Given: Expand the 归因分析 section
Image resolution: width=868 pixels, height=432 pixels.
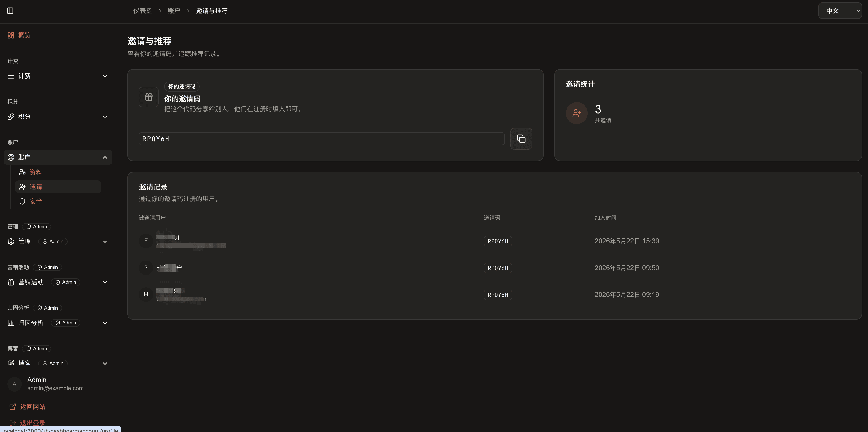Looking at the screenshot, I should click(58, 323).
